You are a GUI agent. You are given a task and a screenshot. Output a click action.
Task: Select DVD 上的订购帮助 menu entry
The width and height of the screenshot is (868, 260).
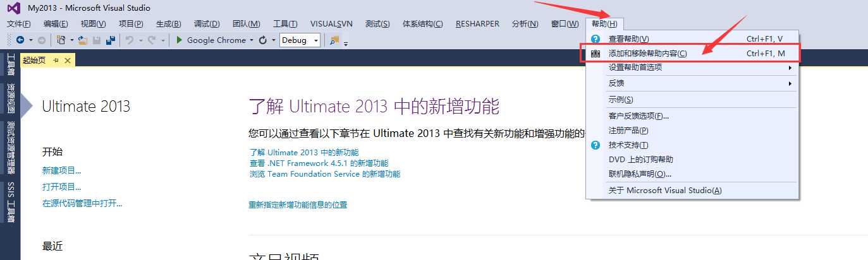(692, 160)
